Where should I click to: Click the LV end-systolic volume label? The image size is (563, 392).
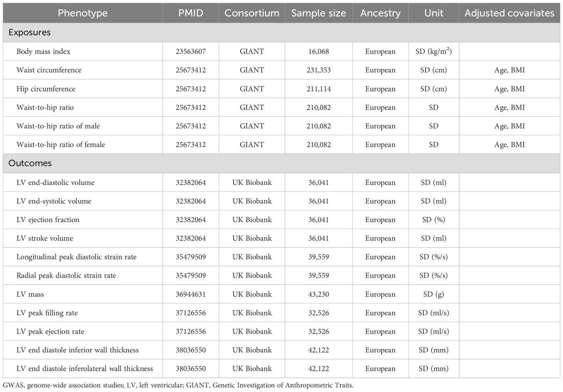tap(54, 201)
